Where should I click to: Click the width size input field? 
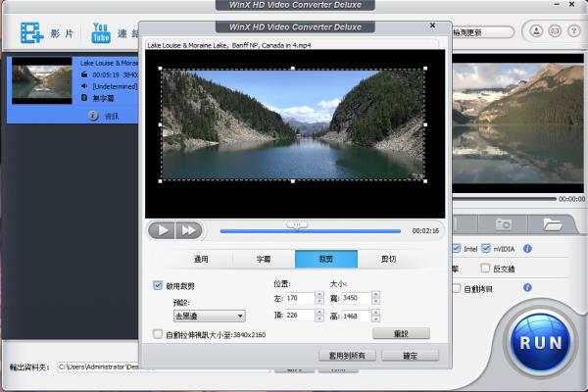356,298
